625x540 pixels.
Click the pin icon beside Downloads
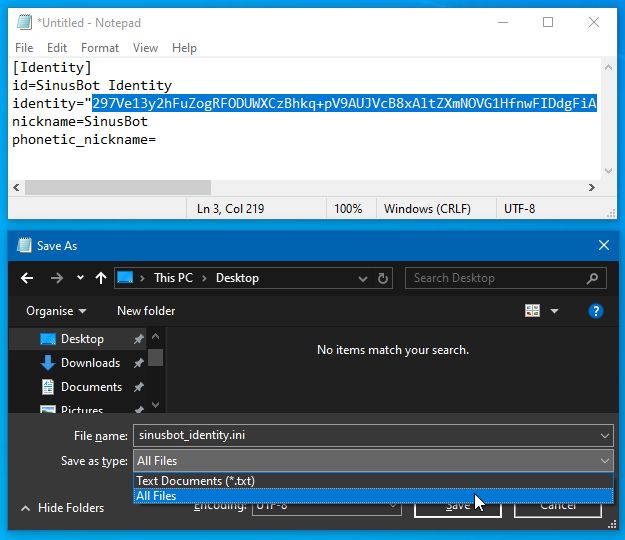(x=138, y=363)
